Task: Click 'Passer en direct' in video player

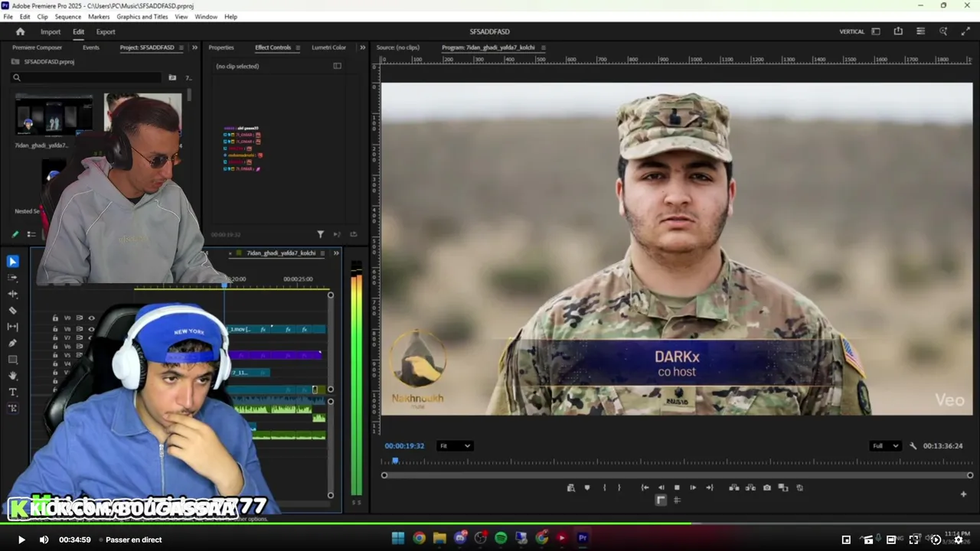Action: 133,540
